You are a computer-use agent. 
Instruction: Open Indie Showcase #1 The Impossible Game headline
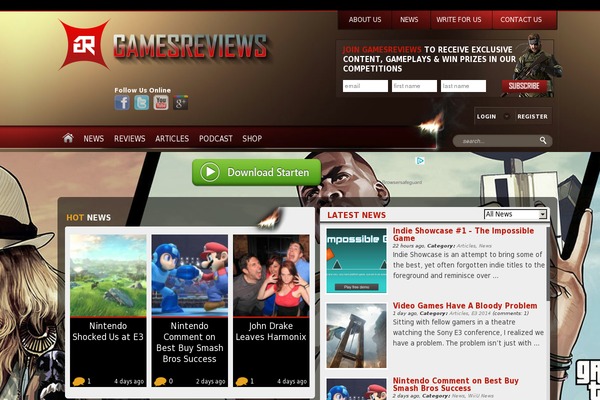[463, 234]
